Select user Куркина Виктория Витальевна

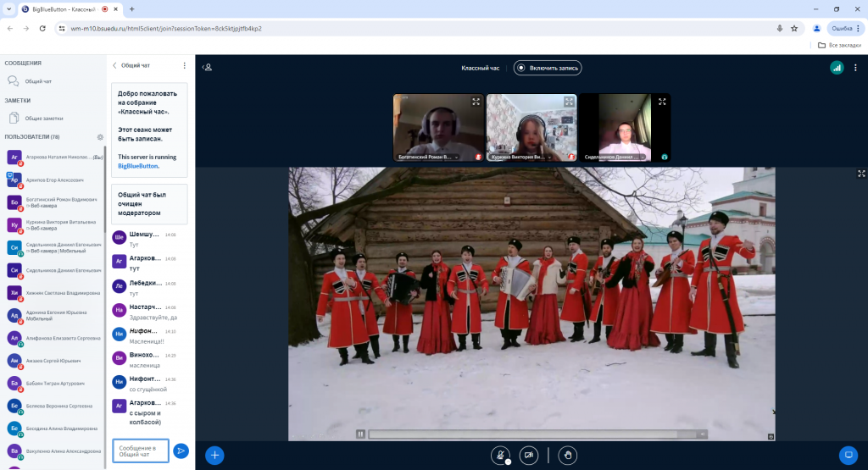pyautogui.click(x=53, y=225)
